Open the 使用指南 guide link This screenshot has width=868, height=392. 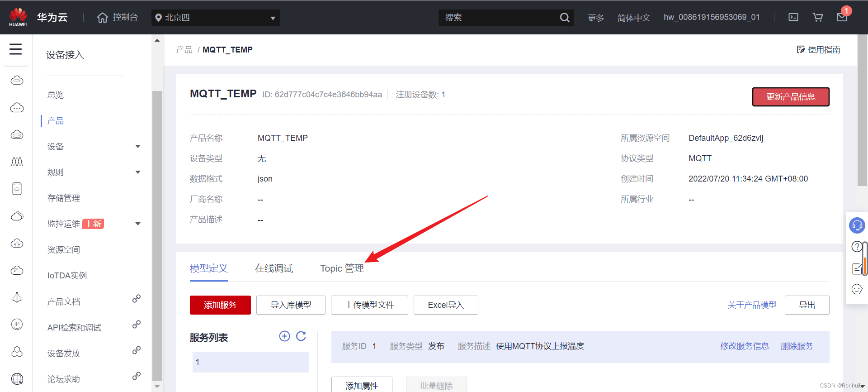818,49
